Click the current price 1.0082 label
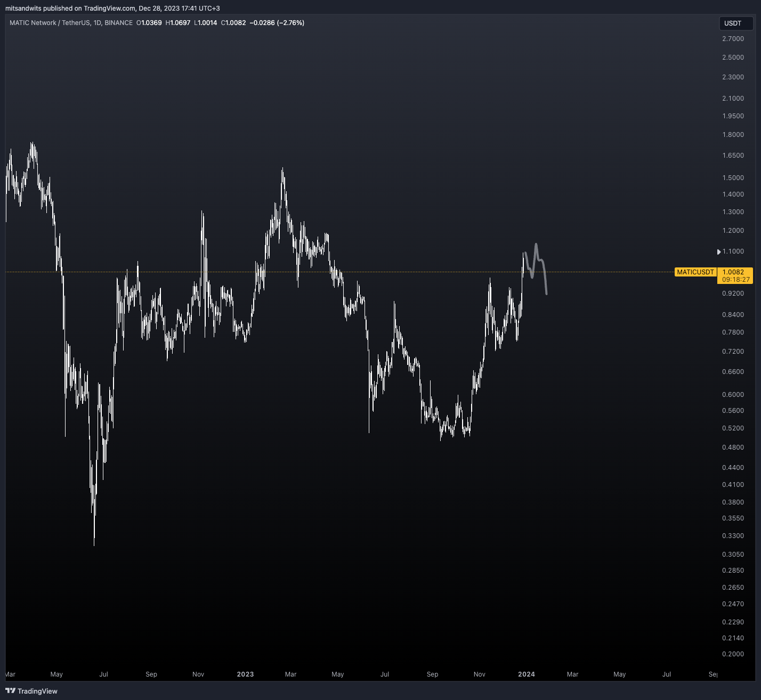 point(733,272)
